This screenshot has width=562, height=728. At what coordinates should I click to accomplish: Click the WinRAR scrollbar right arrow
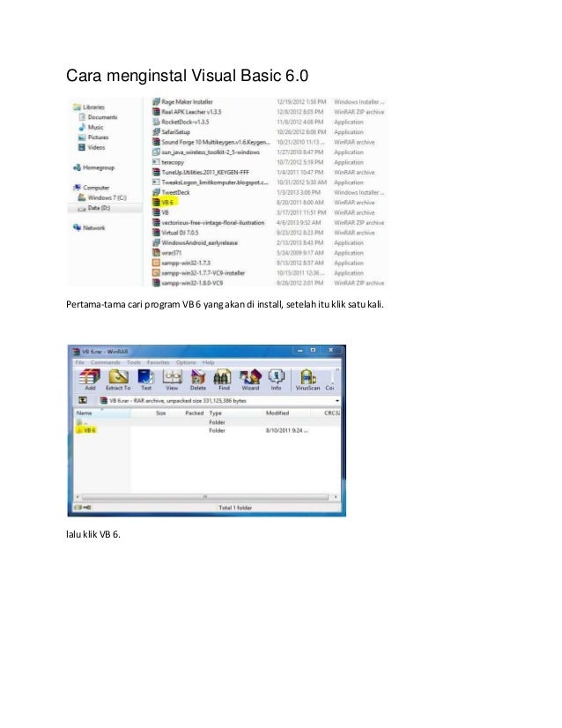point(336,497)
